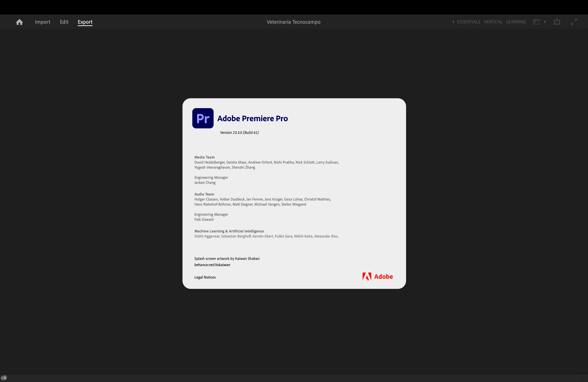Click the Quick Export share icon
This screenshot has height=382, width=588.
tap(557, 22)
